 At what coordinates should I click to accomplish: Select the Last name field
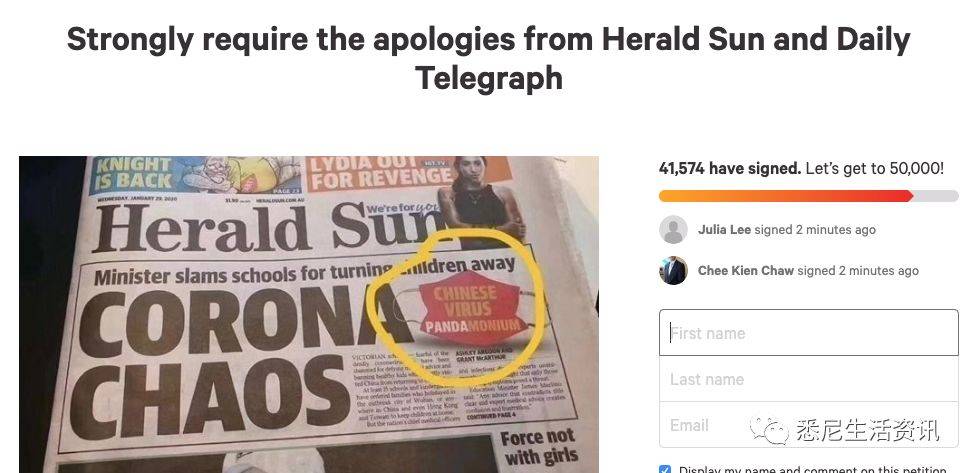pyautogui.click(x=809, y=379)
